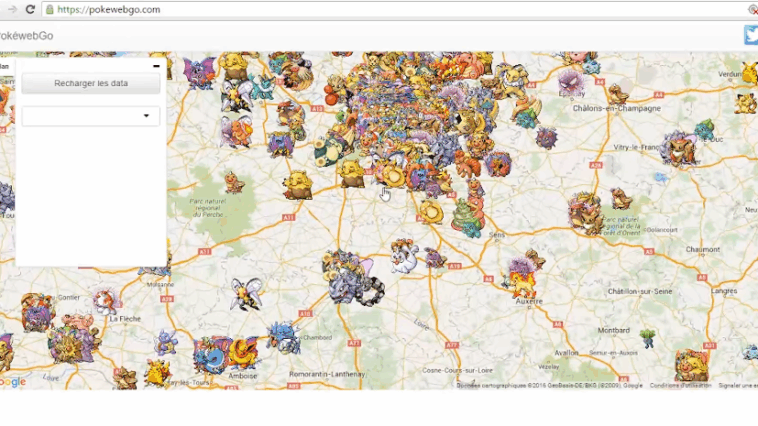
Task: Open the Conditions d'utilisation map link
Action: (x=679, y=385)
